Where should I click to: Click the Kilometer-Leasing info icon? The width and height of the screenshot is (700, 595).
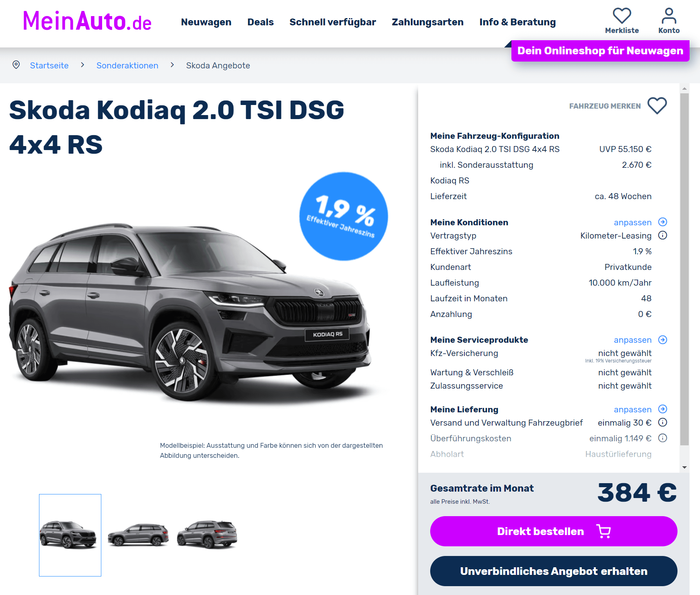[x=663, y=235]
